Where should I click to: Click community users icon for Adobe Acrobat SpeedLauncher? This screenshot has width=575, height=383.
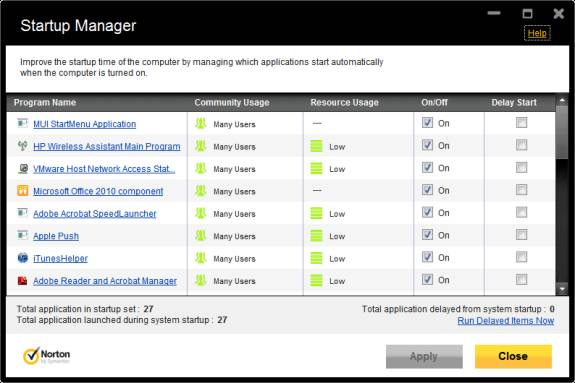pyautogui.click(x=201, y=213)
